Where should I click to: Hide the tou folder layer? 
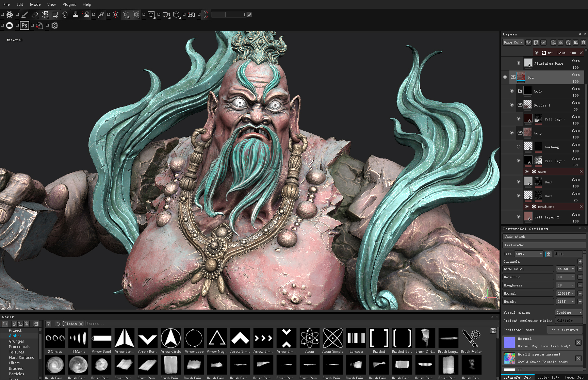coord(505,77)
